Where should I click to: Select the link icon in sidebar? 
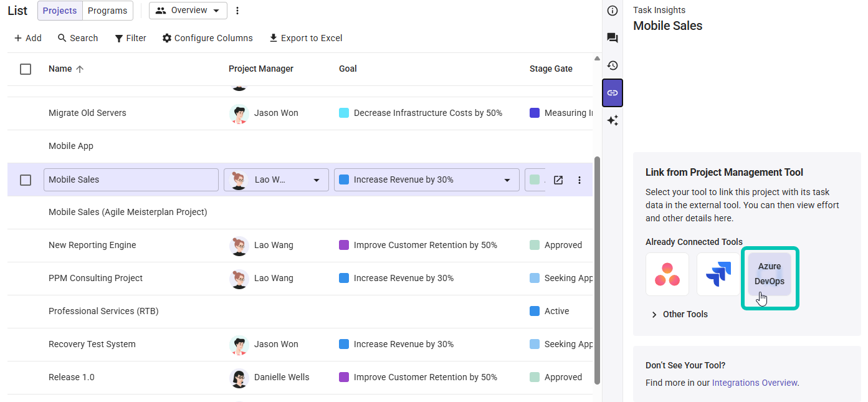(613, 93)
